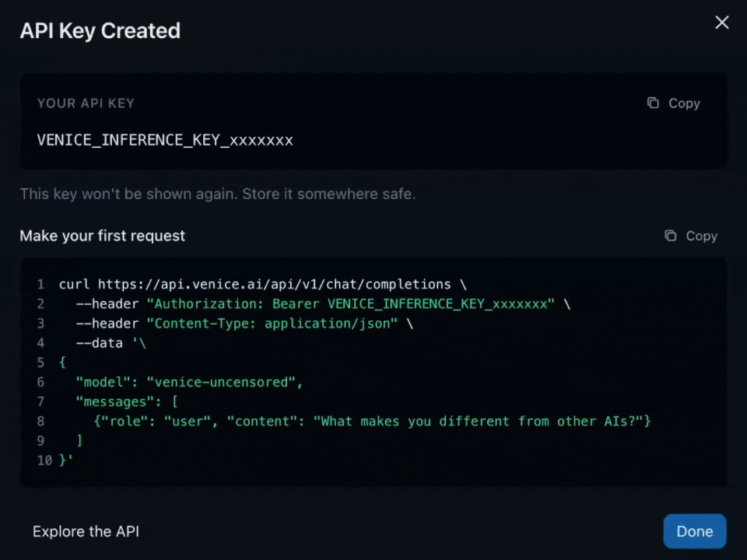This screenshot has width=747, height=560.
Task: Click the "model": "venice-uncensored" line
Action: click(189, 382)
